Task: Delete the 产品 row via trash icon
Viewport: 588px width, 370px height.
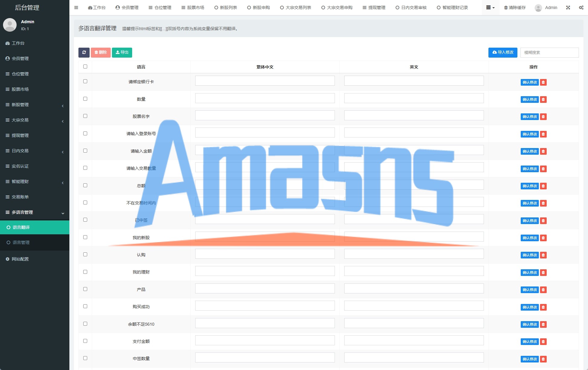Action: coord(543,290)
